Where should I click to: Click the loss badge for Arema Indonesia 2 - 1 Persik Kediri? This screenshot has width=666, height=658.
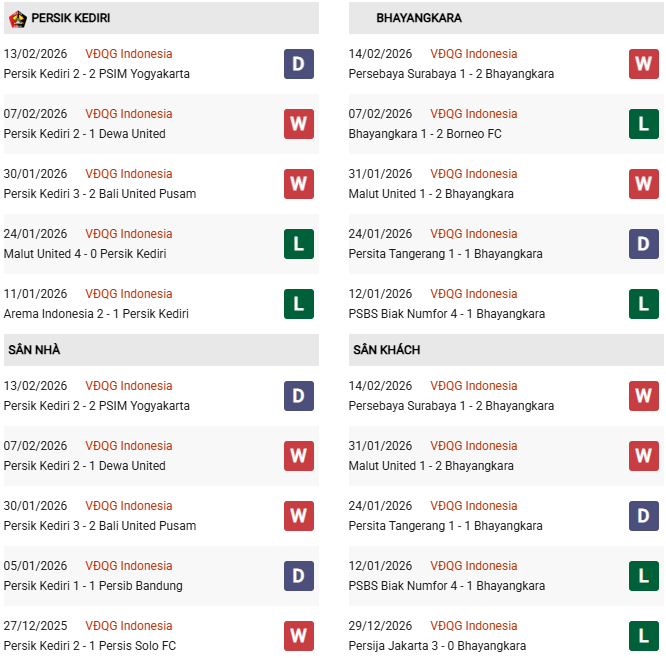tap(298, 304)
